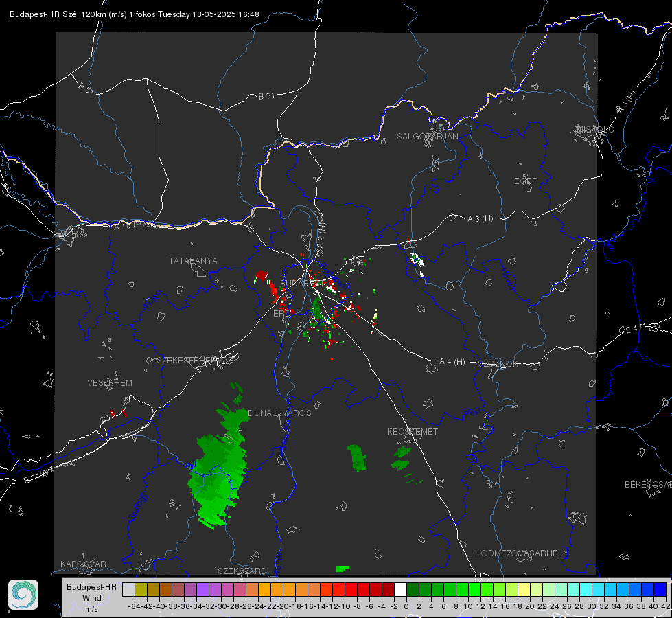Click the horizontal 'B 51' airway label

(x=266, y=96)
